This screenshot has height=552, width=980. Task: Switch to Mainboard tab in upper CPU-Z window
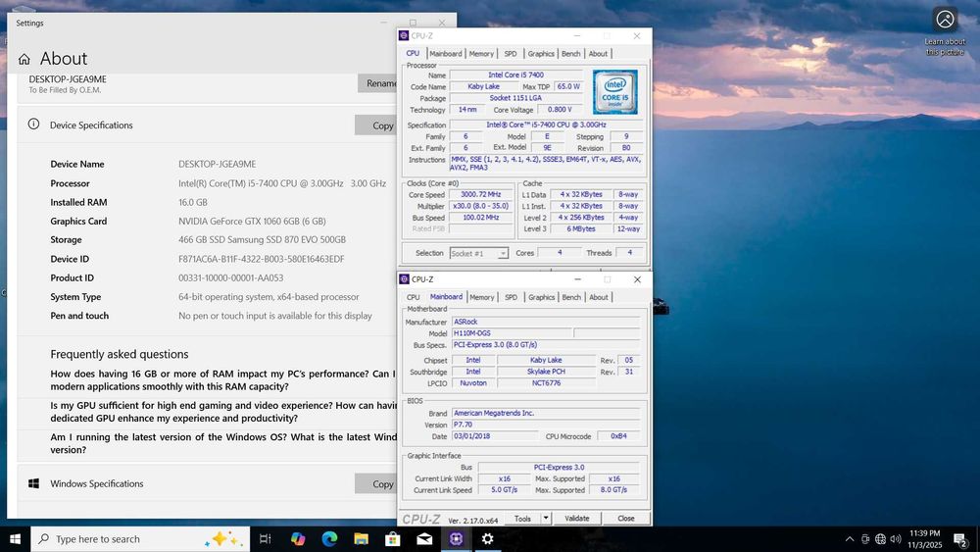click(446, 54)
